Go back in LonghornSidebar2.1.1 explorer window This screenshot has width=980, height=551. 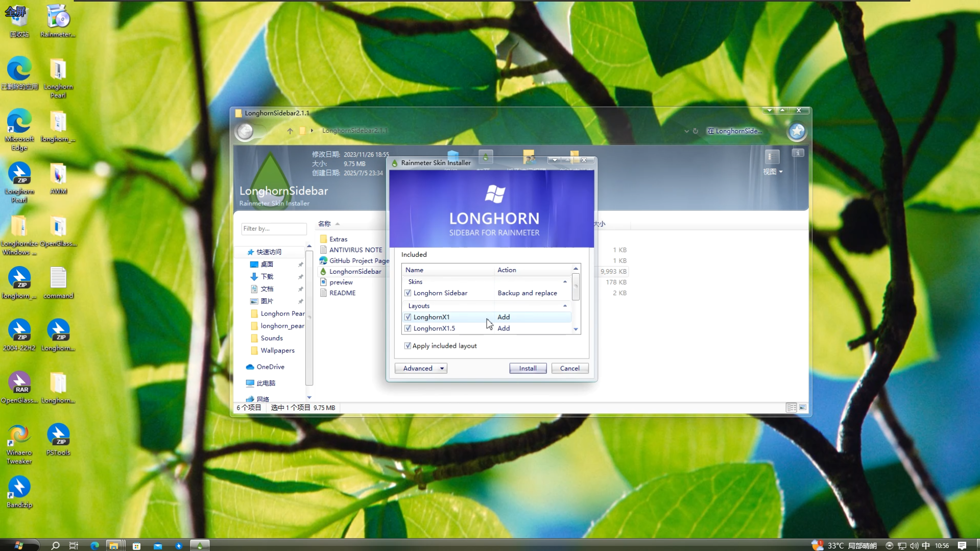(245, 131)
